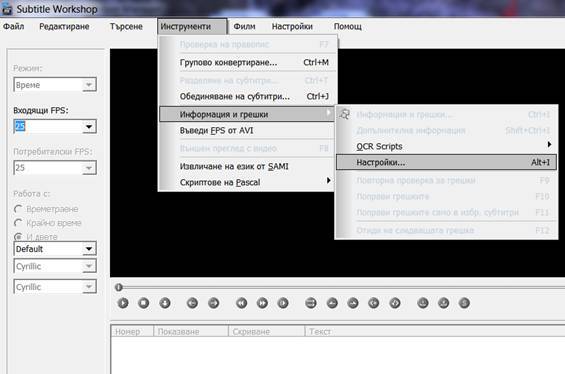The width and height of the screenshot is (565, 374).
Task: Click the Stop button with square symbol
Action: pyautogui.click(x=143, y=303)
